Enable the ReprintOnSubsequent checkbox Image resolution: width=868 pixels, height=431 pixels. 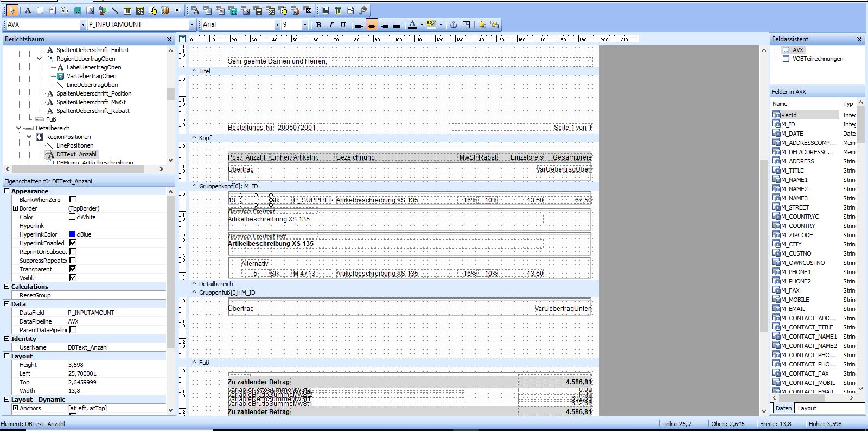[x=73, y=252]
